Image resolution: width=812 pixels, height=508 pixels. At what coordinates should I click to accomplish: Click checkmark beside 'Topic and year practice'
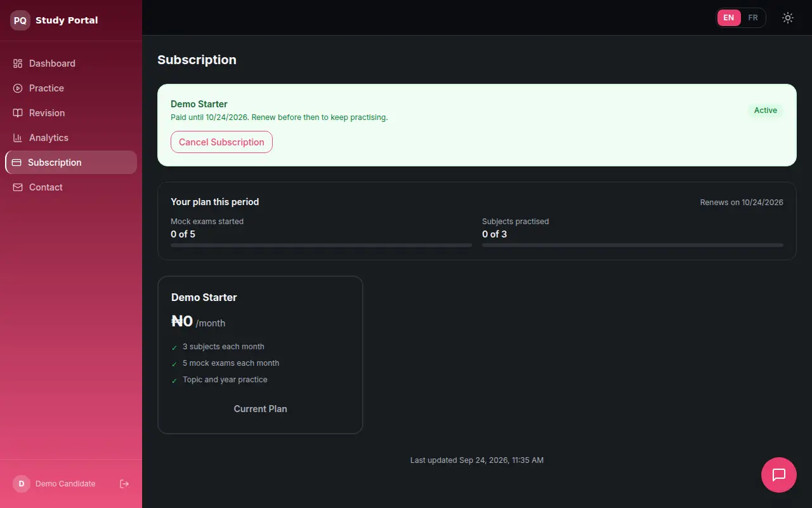[x=174, y=380]
